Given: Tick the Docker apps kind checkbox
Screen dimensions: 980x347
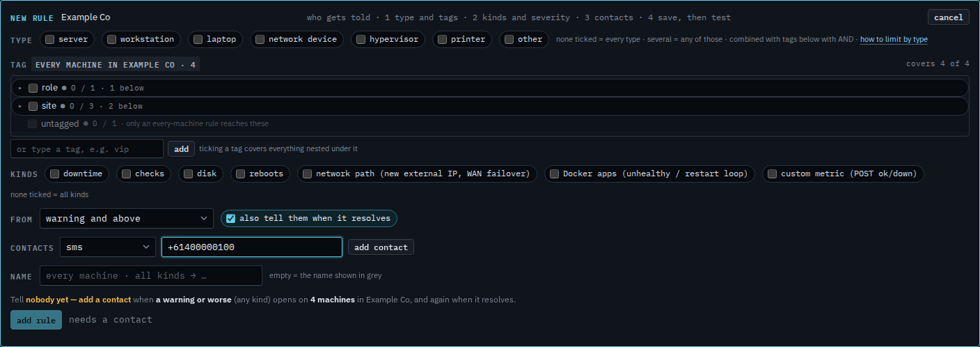Looking at the screenshot, I should tap(554, 174).
